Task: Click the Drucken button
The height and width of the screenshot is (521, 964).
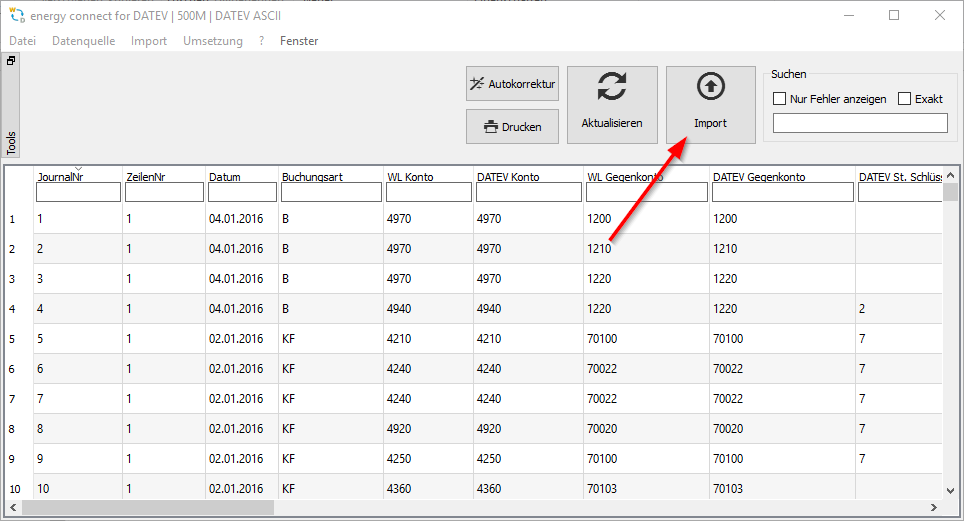Action: [x=512, y=127]
